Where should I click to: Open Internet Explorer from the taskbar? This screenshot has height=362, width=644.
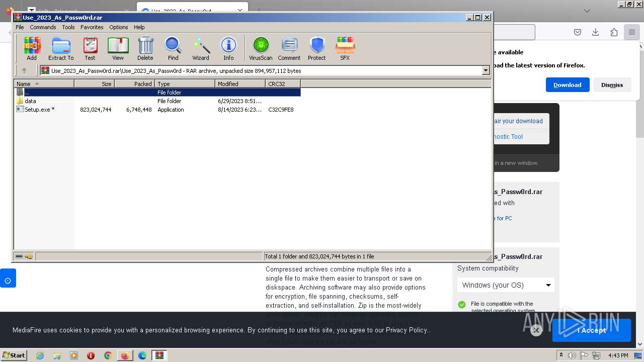coord(40,355)
